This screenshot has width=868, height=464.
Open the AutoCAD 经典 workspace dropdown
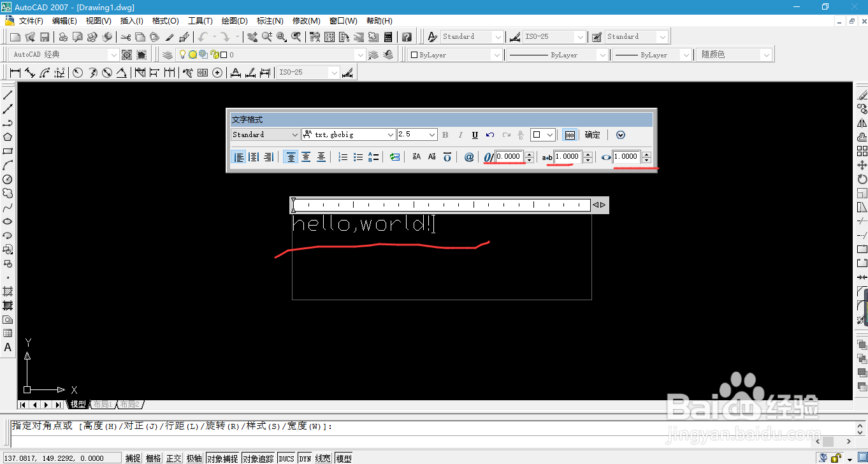coord(65,55)
